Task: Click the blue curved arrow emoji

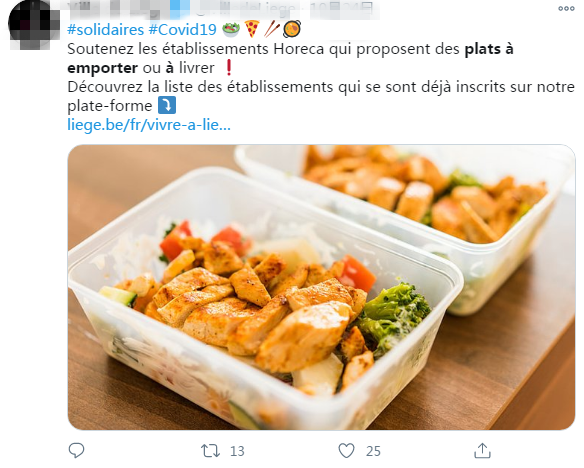Action: pyautogui.click(x=167, y=105)
